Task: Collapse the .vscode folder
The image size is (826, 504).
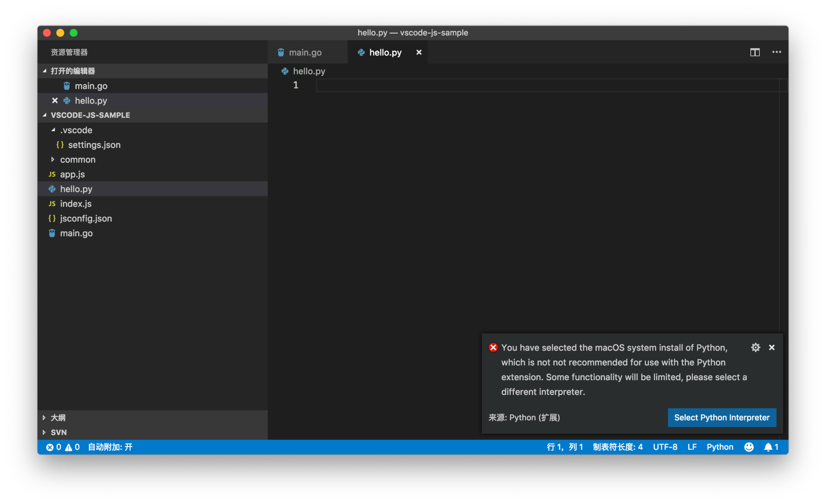Action: [x=76, y=130]
